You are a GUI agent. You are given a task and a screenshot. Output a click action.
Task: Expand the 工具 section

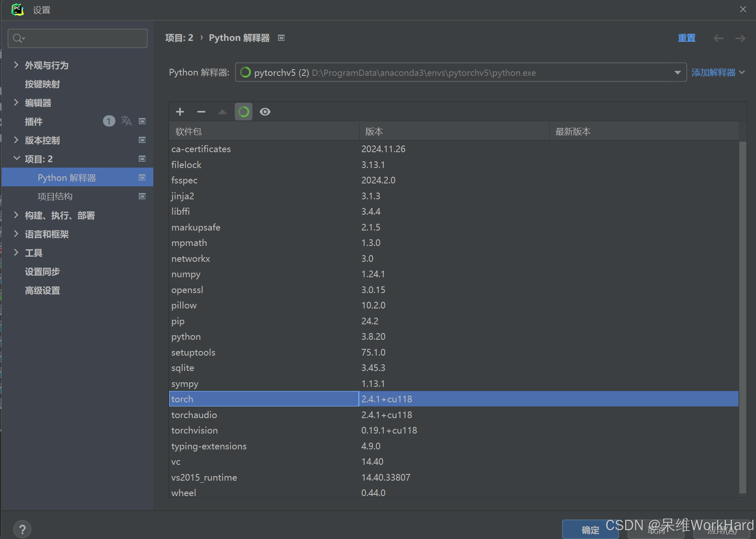(16, 252)
